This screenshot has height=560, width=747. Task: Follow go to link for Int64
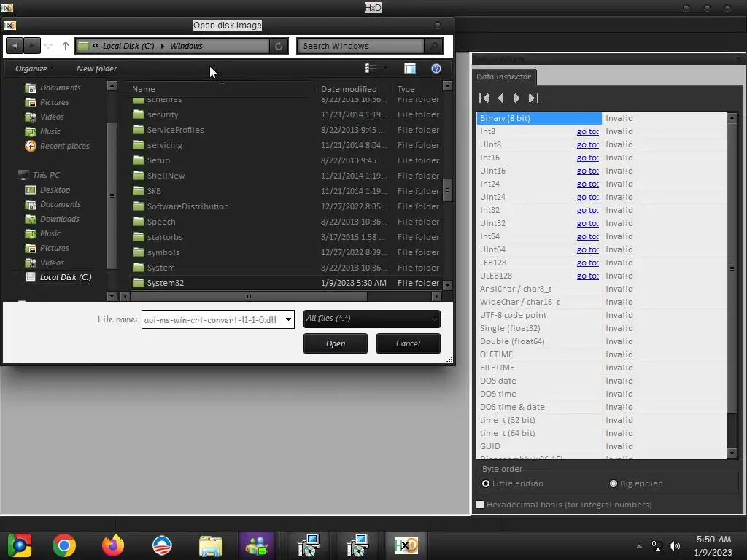(588, 236)
